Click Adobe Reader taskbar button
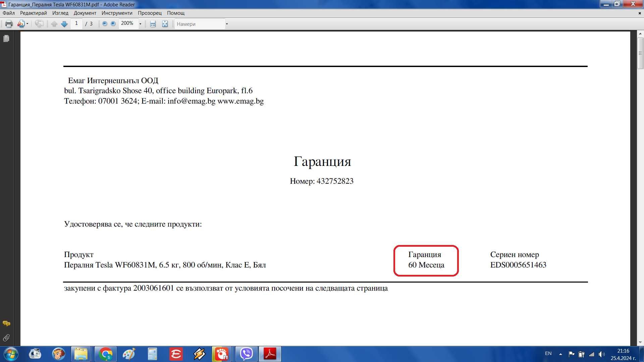The width and height of the screenshot is (644, 362). pos(270,354)
